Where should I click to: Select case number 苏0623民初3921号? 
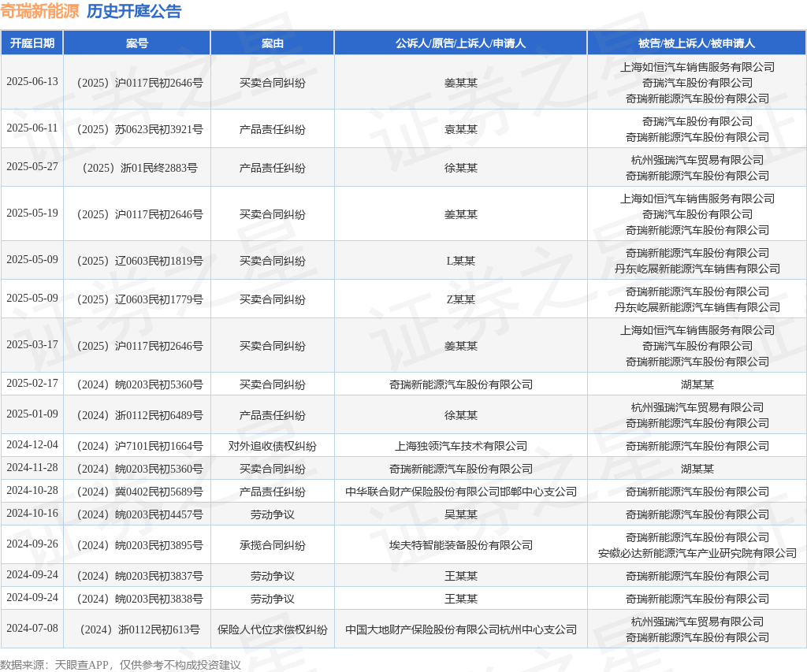tap(139, 129)
